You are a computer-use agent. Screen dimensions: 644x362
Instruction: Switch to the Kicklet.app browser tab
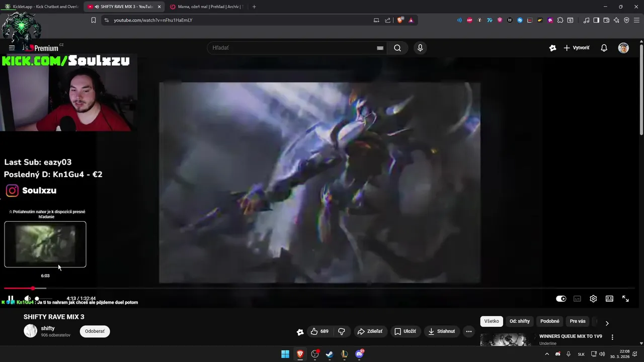click(x=41, y=7)
